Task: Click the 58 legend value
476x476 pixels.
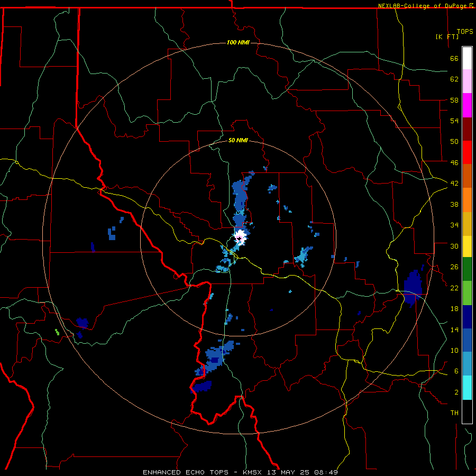Action: click(454, 100)
